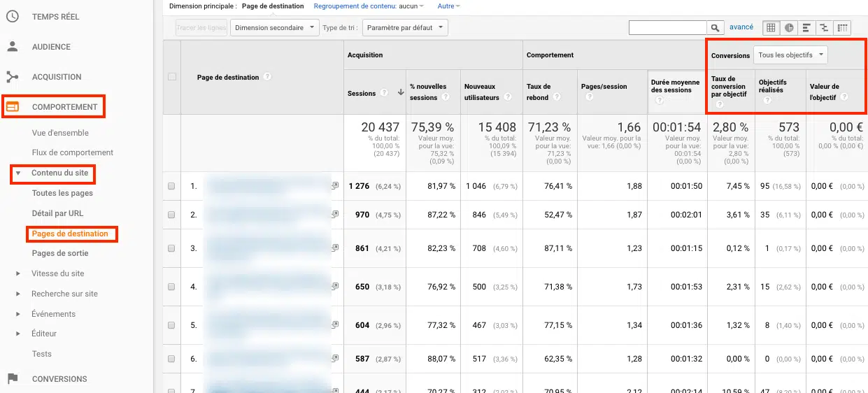Expand the Vitesse du site section

click(x=18, y=273)
